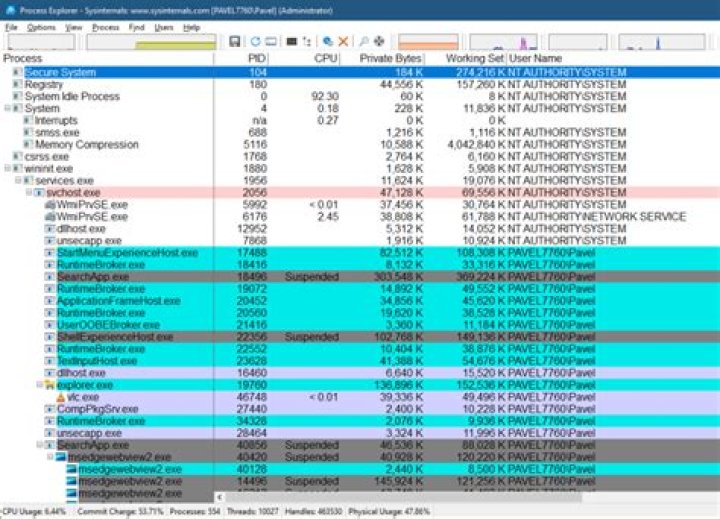Click the horizontal scrollbar left arrow
The height and width of the screenshot is (519, 720).
point(219,497)
